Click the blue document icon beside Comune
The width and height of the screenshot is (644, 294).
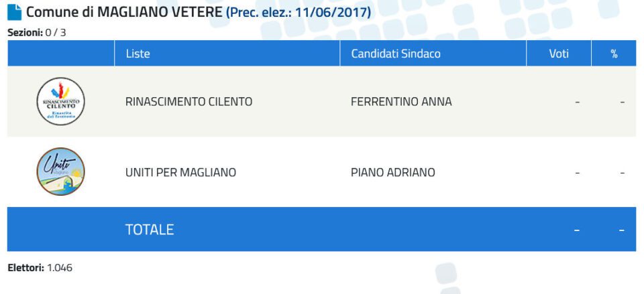[x=14, y=12]
